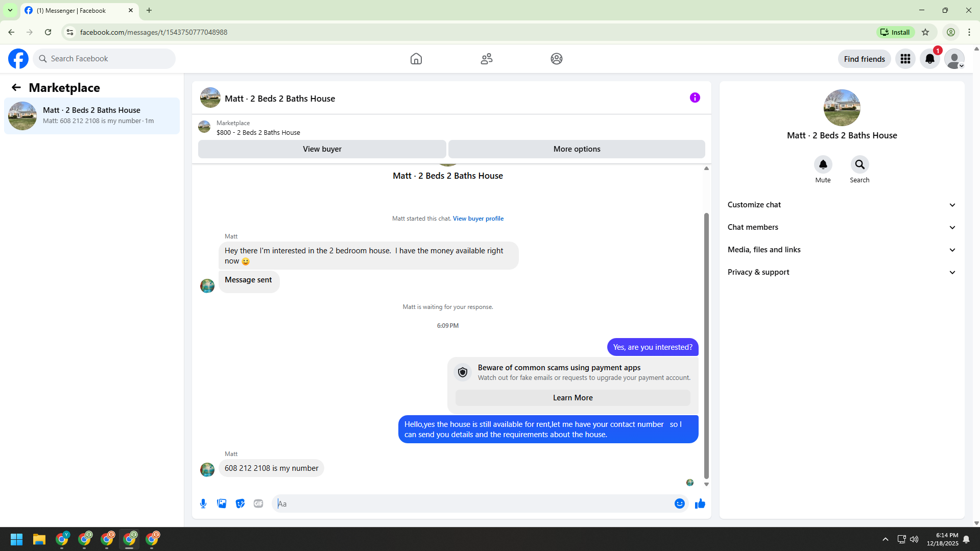Click Find friends button

click(864, 59)
